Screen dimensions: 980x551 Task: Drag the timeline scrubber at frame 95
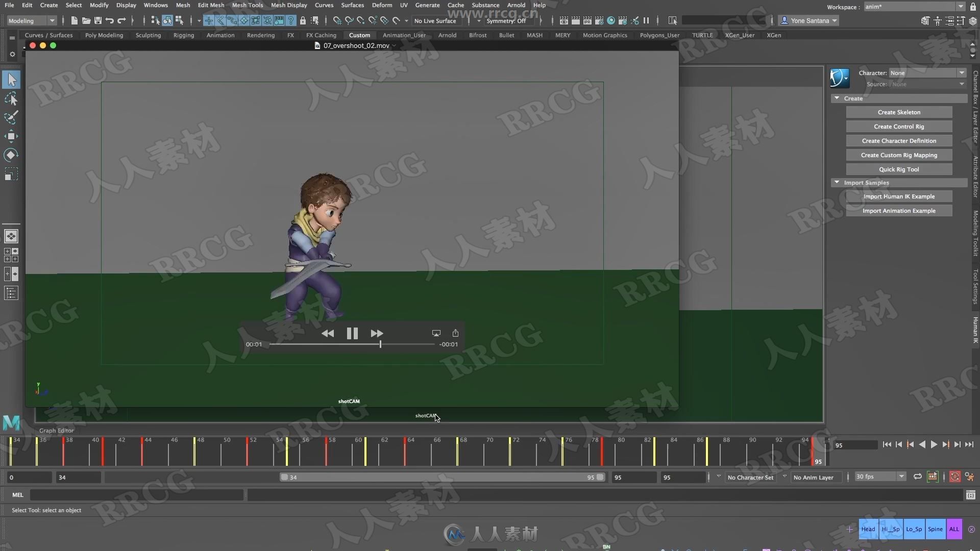tap(817, 451)
